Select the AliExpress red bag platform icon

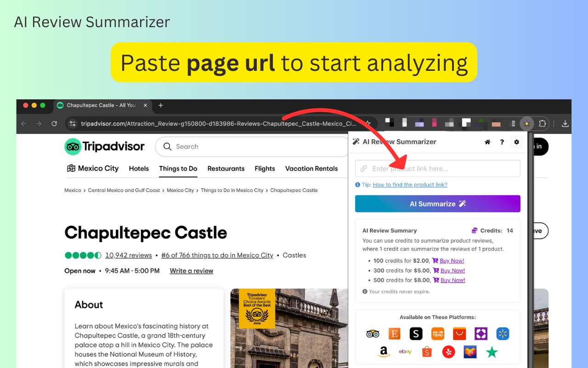point(459,333)
